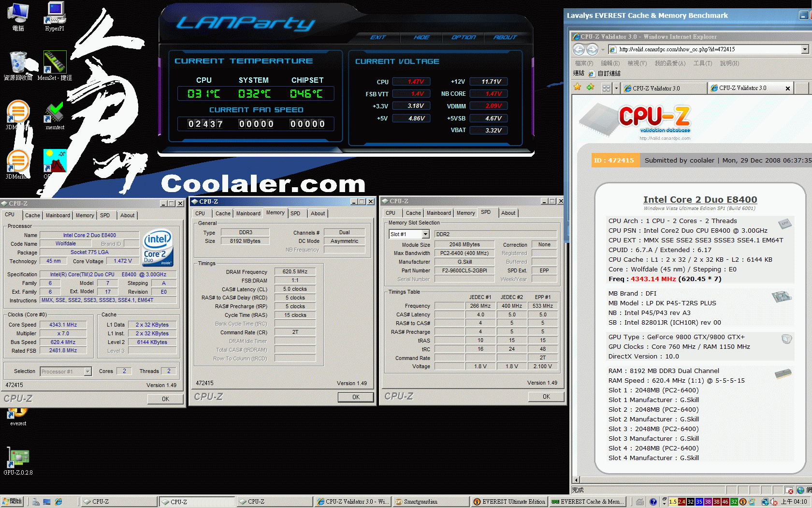812x508 pixels.
Task: Switch to Cache tab in left CPU-Z window
Action: (x=32, y=215)
